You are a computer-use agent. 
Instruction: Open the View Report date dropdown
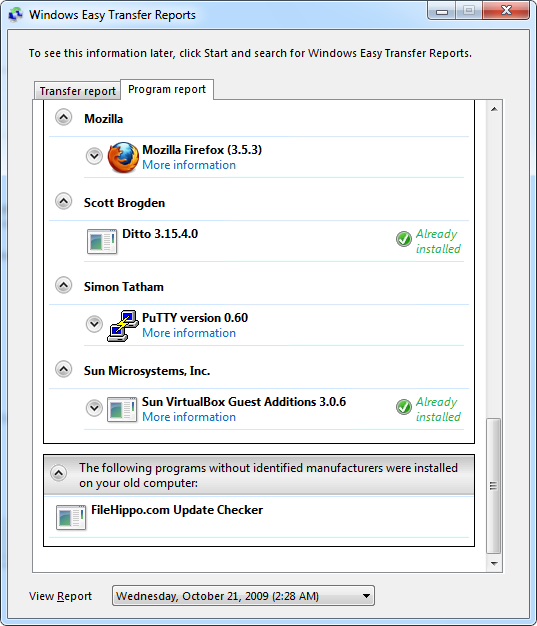243,596
